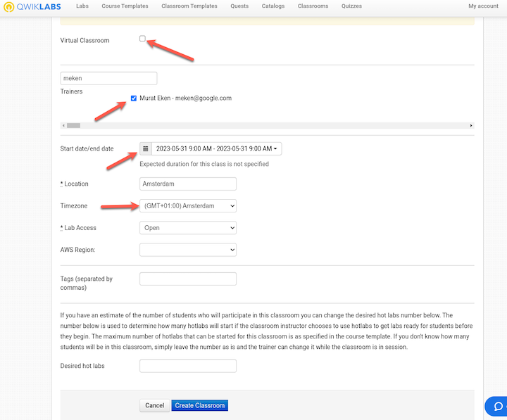Enable the Virtual Classroom checkbox
The height and width of the screenshot is (420, 507).
pos(143,39)
